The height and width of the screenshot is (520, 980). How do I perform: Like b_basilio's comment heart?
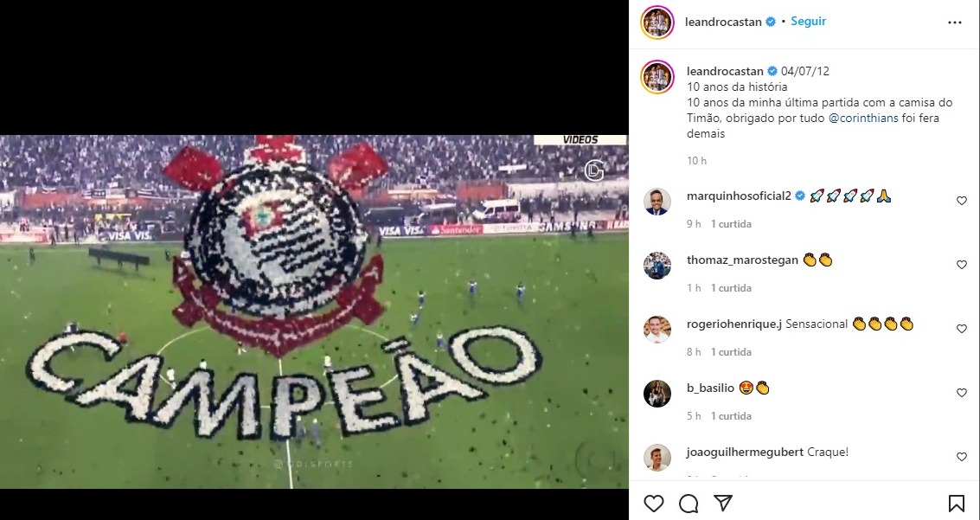click(962, 393)
